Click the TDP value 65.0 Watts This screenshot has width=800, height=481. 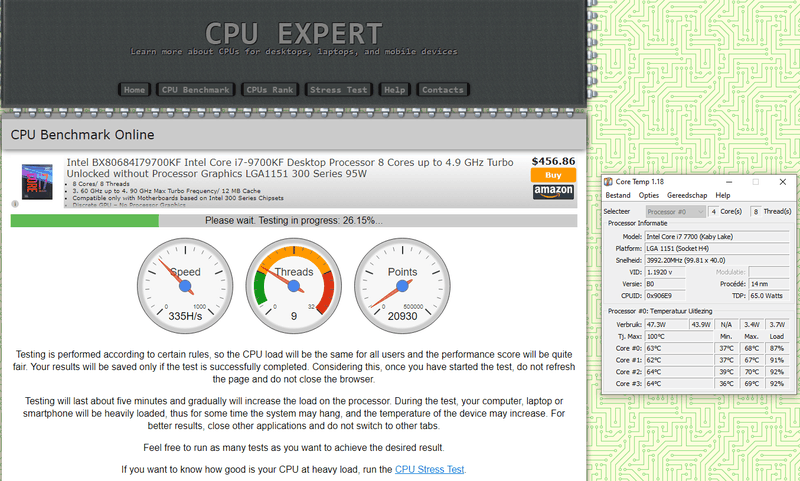pyautogui.click(x=769, y=296)
